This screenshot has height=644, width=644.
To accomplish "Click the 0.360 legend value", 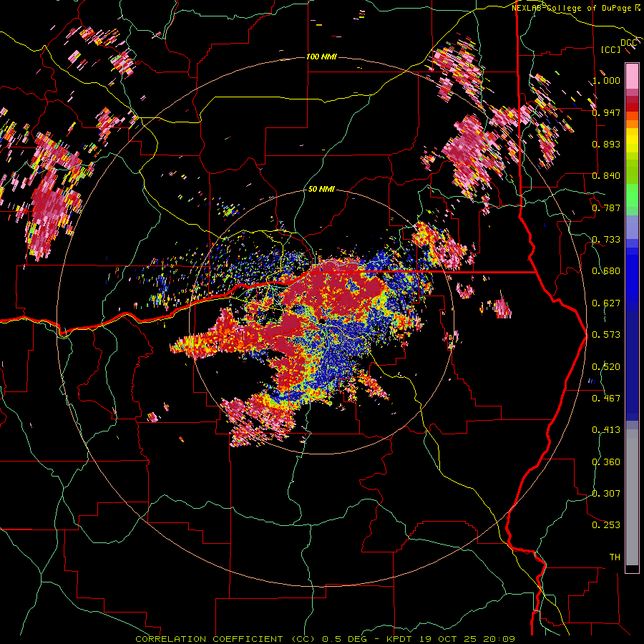I will click(x=606, y=462).
